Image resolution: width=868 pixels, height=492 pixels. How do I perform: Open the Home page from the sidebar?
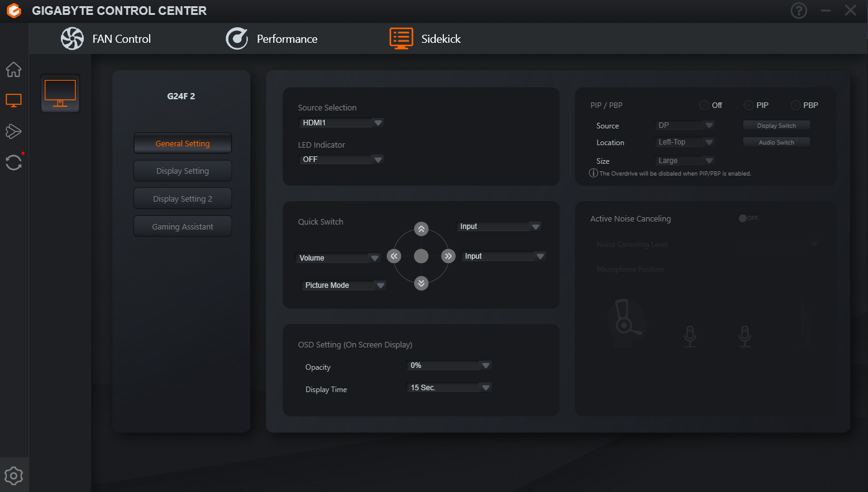(x=14, y=69)
